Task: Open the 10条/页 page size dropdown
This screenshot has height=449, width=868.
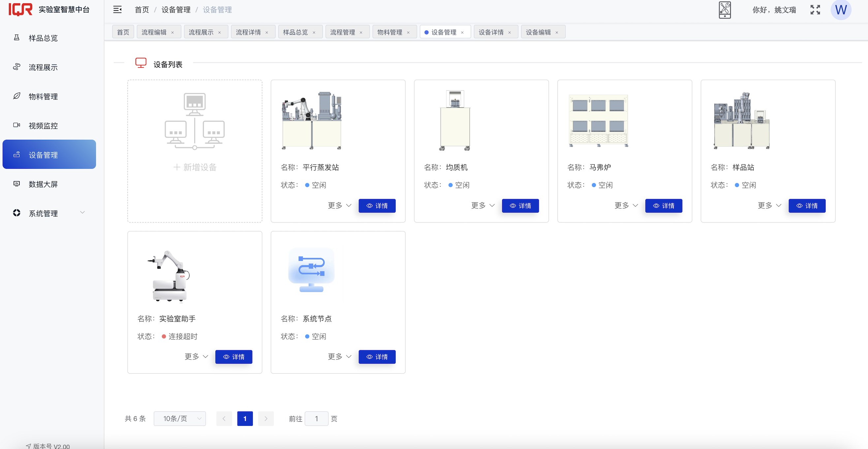Action: [x=180, y=418]
